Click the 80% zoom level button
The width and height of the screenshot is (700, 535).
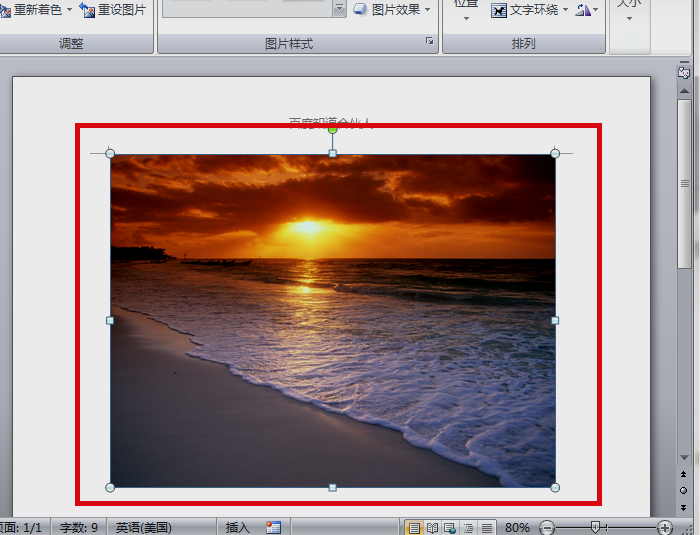click(517, 527)
